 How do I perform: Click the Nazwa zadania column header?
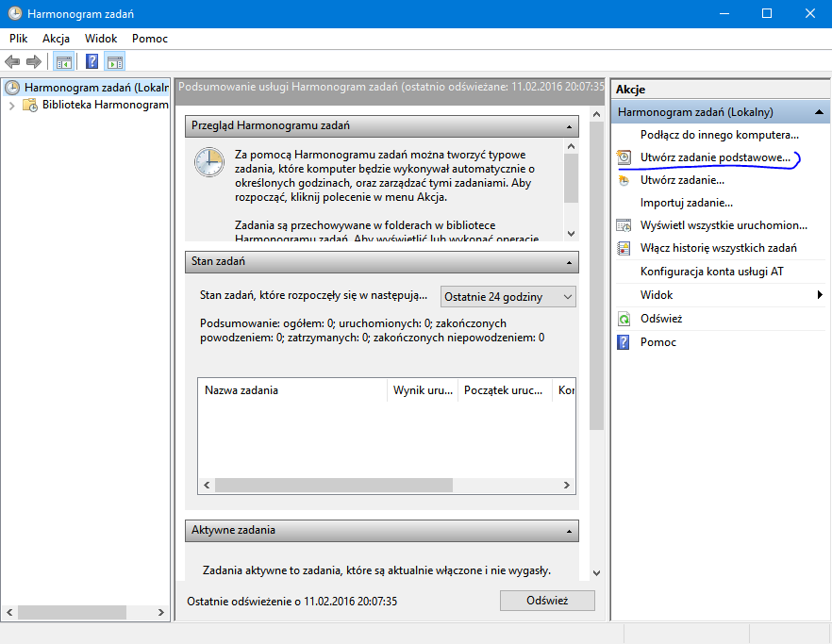pos(292,390)
